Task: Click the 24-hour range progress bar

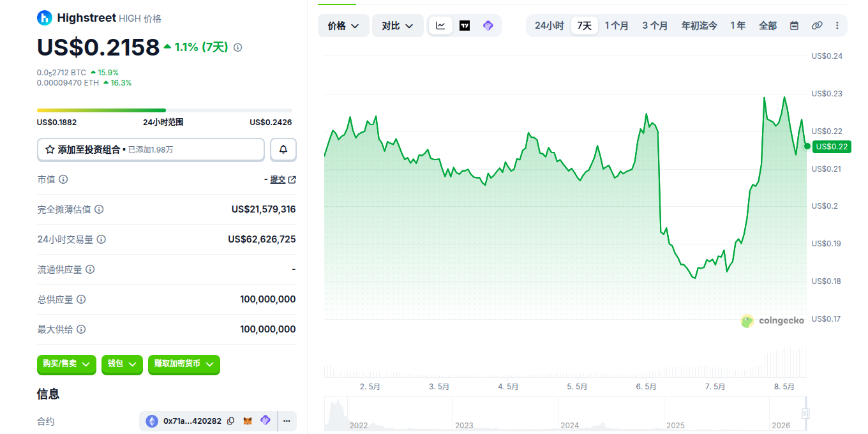Action: point(165,110)
